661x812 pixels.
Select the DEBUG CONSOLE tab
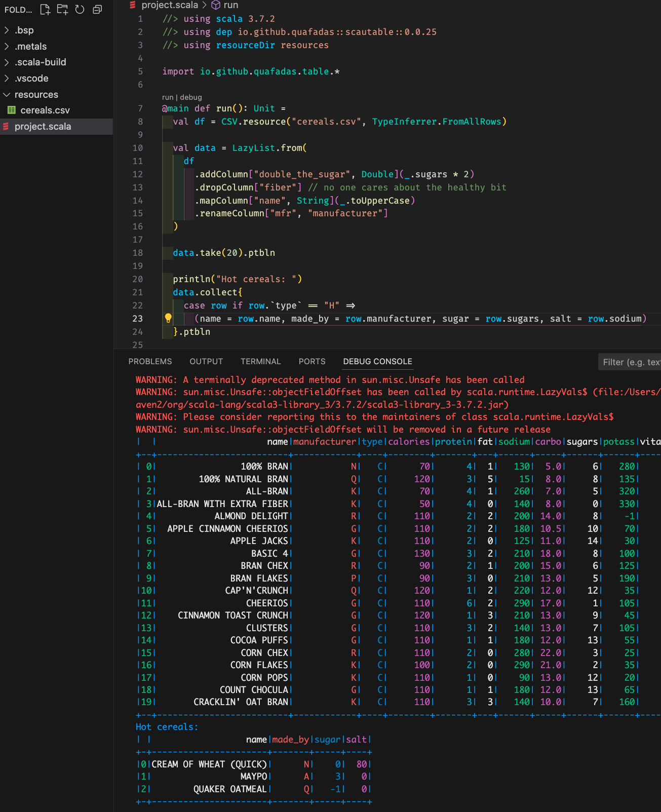click(x=377, y=361)
